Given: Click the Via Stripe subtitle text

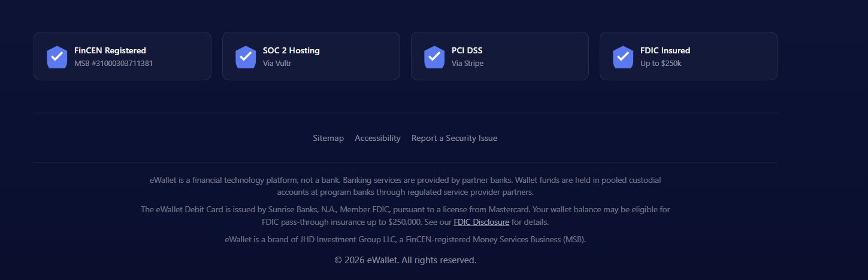Looking at the screenshot, I should [x=467, y=63].
